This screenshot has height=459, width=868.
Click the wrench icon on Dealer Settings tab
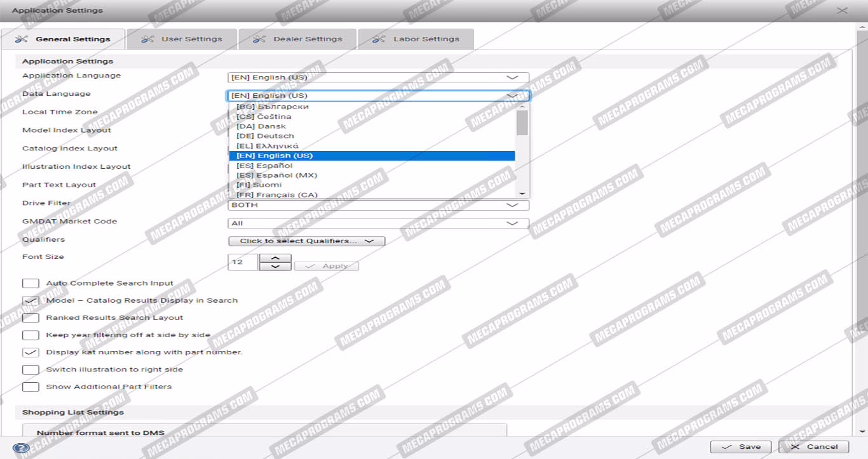coord(259,39)
